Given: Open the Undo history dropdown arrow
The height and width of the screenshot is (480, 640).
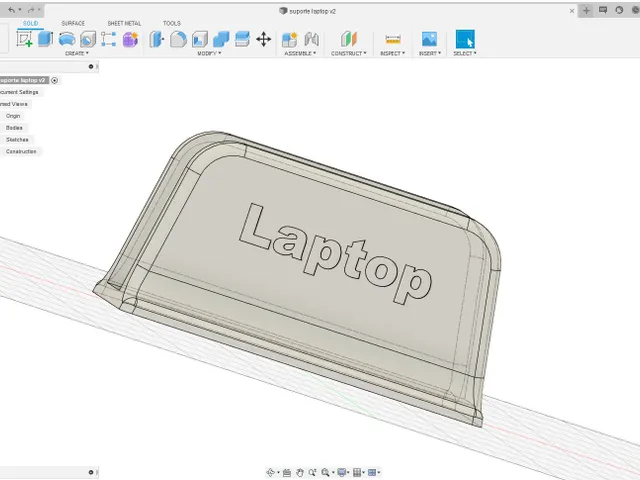Looking at the screenshot, I should [x=20, y=10].
